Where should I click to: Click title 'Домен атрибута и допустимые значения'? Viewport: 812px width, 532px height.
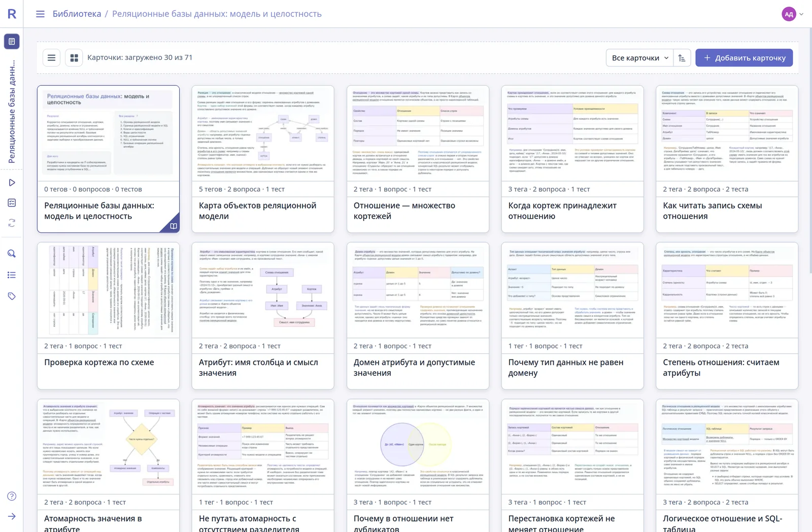tap(414, 368)
